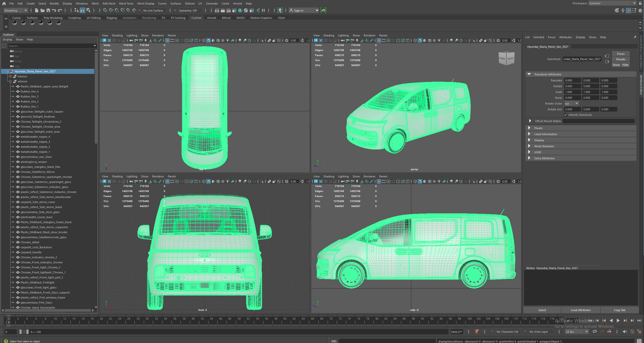Click the Hide button in Attribute Editor
This screenshot has width=644, height=343.
point(625,65)
